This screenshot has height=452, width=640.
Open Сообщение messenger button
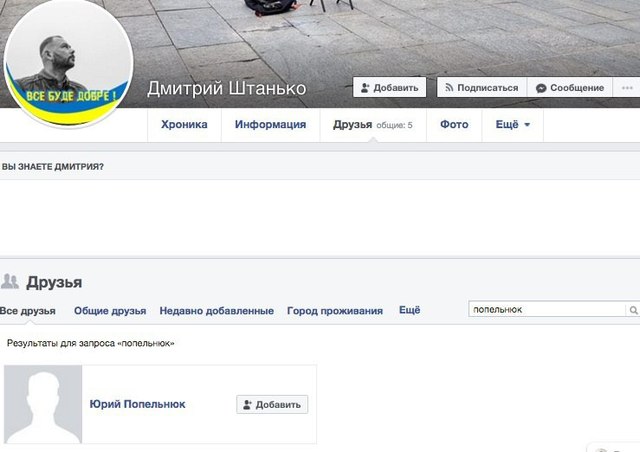coord(570,87)
